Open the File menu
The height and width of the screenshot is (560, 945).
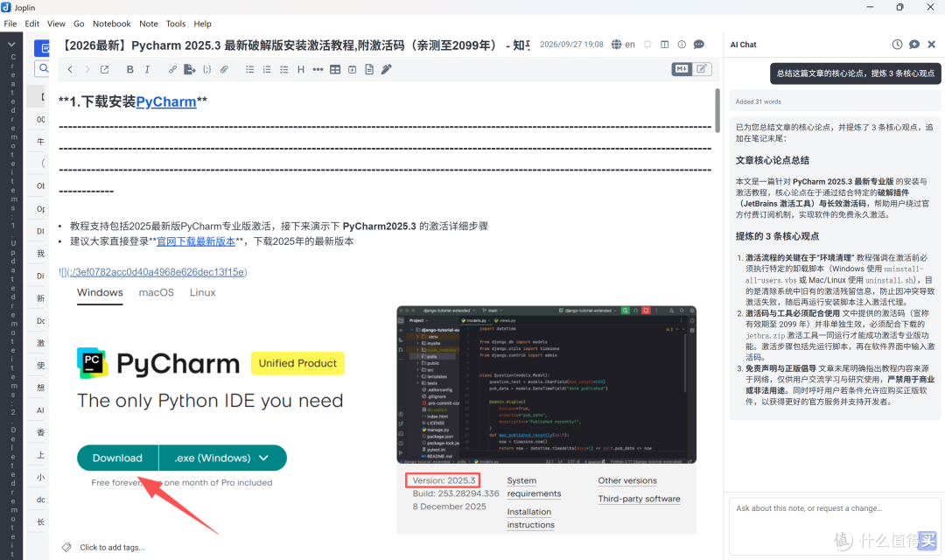pyautogui.click(x=10, y=24)
